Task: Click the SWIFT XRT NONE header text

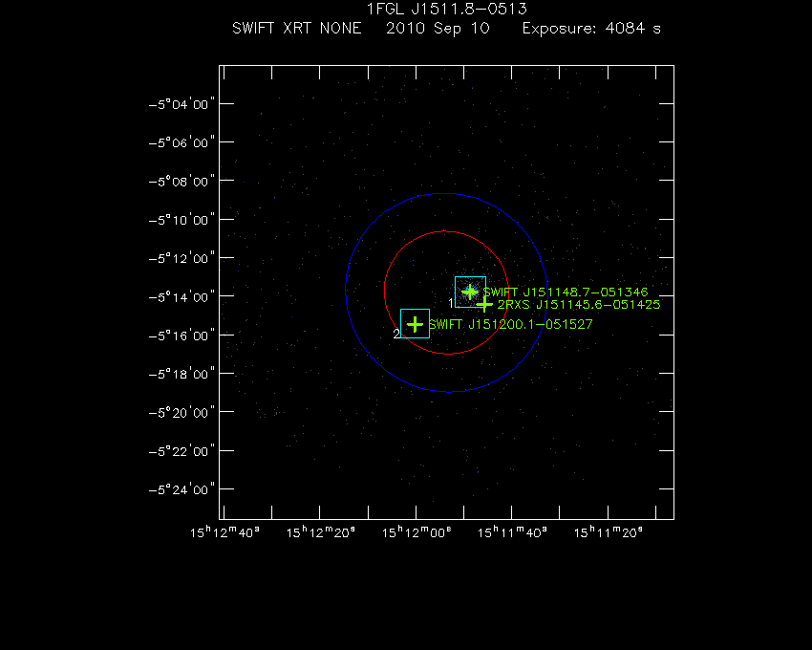Action: coord(297,28)
